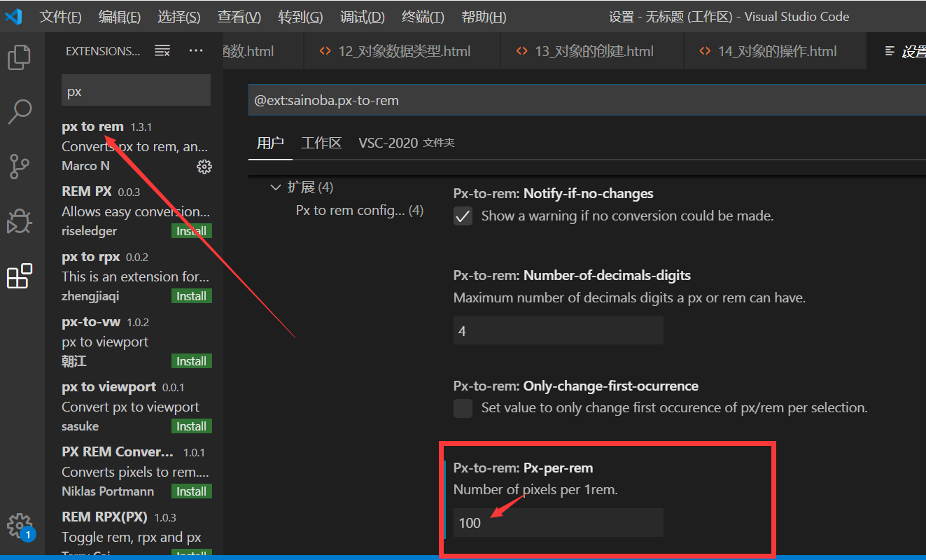The height and width of the screenshot is (560, 926).
Task: Click HTML icon of 12_对象数据类型.html tab
Action: click(325, 51)
